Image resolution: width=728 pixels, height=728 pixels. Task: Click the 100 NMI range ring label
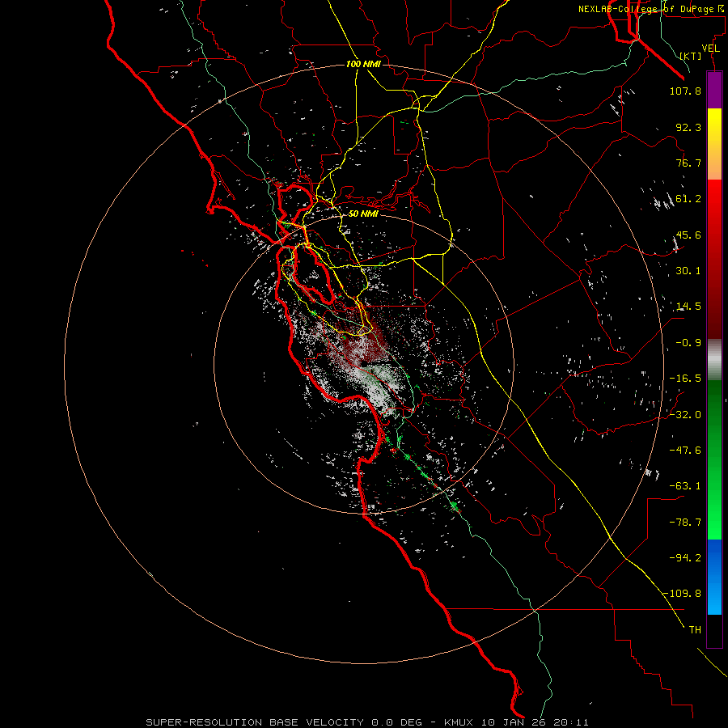click(363, 64)
